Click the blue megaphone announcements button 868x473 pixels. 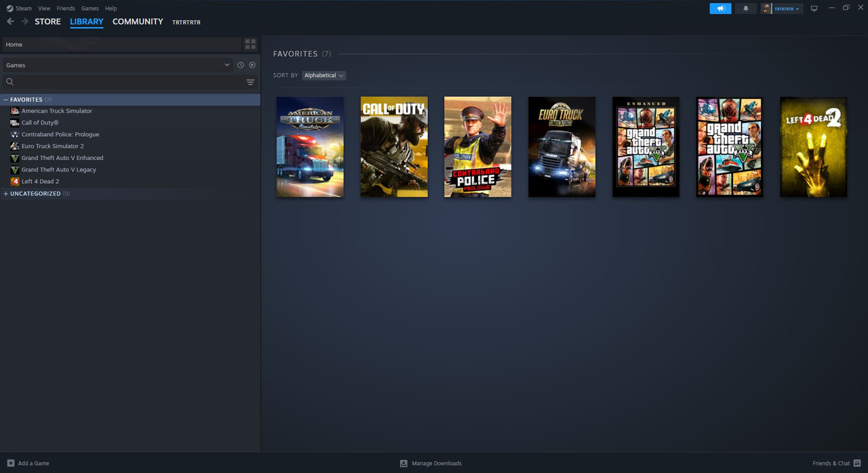[x=721, y=8]
